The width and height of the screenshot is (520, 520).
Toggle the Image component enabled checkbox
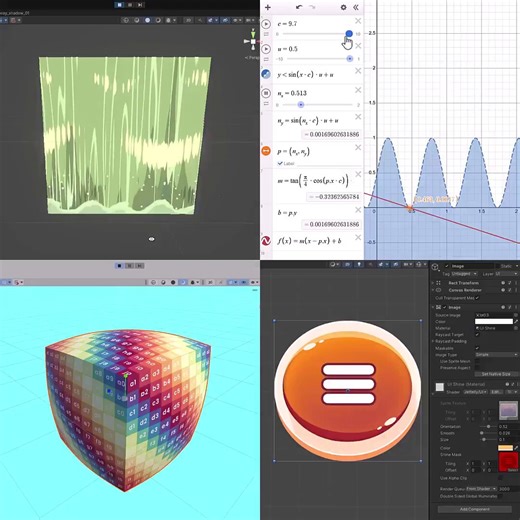[445, 307]
